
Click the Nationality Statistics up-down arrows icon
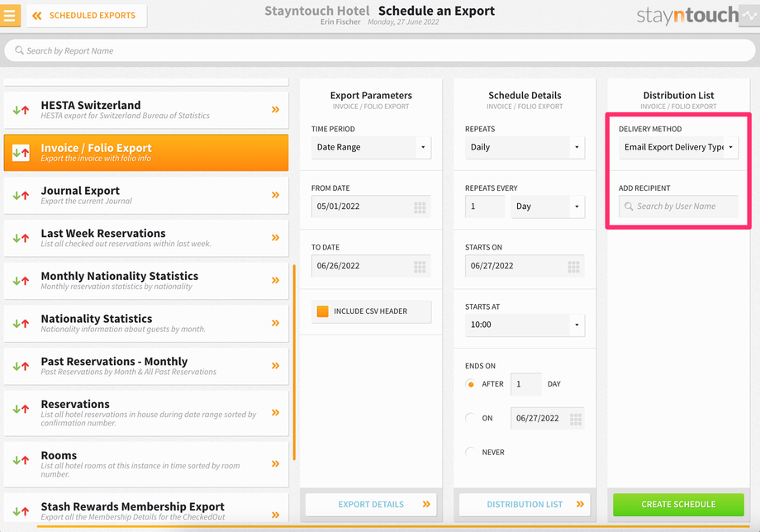[21, 323]
